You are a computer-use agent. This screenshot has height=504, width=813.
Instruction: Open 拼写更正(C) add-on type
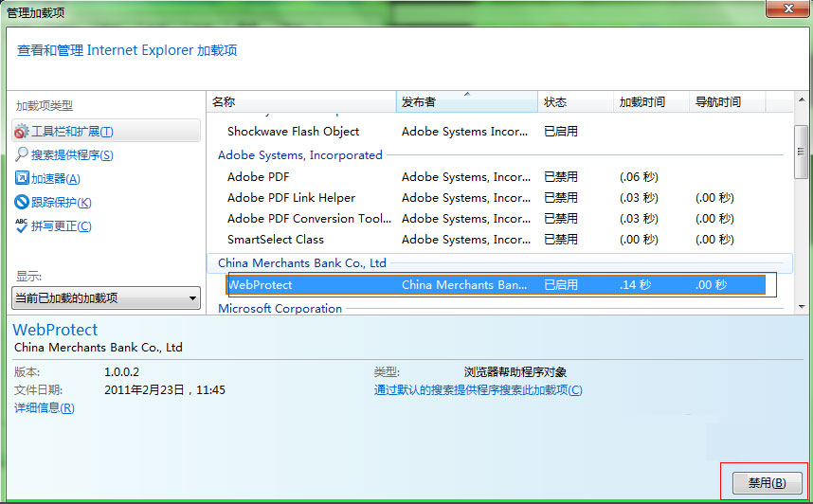62,226
